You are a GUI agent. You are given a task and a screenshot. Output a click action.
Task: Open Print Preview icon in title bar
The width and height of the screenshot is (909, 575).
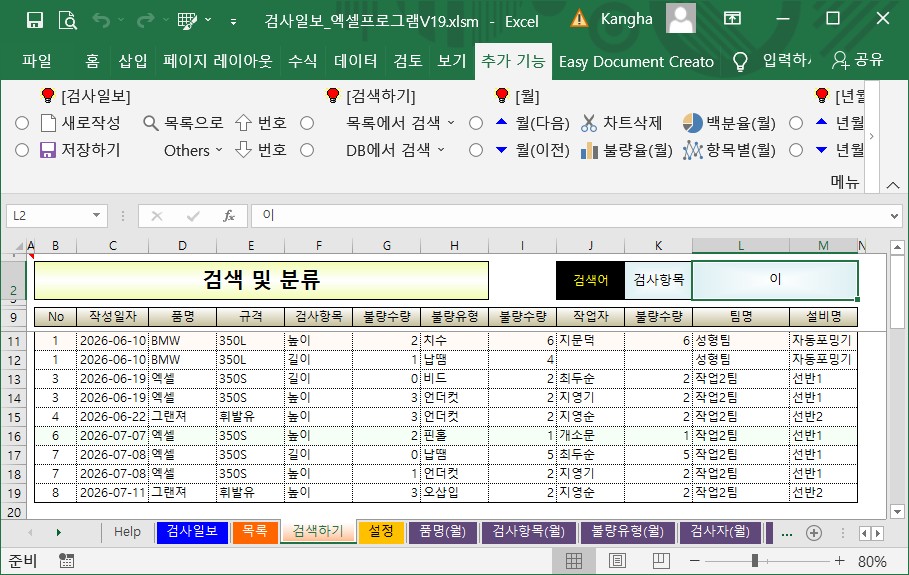coord(68,21)
